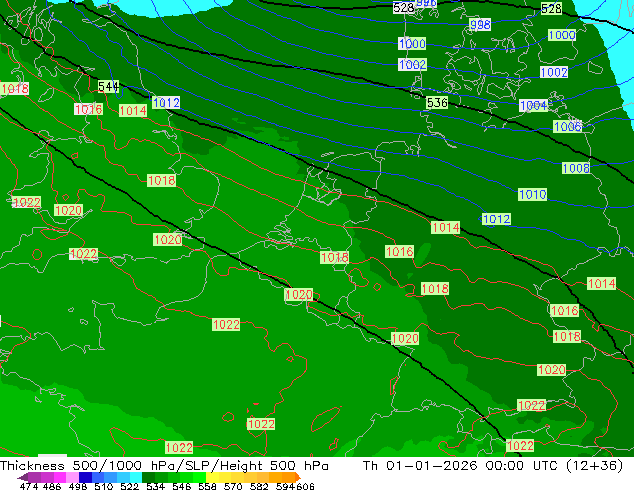The height and width of the screenshot is (490, 634).
Task: Click the 582 value on the legend
Action: (259, 486)
